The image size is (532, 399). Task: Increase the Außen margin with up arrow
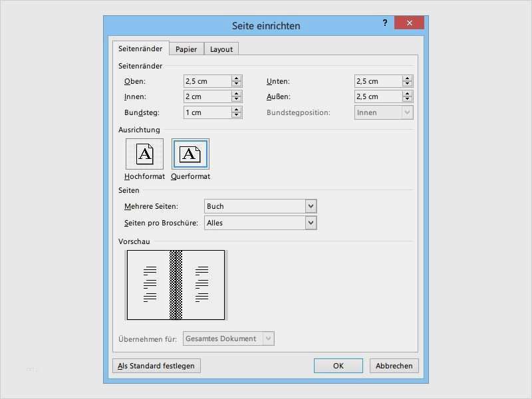pos(408,94)
